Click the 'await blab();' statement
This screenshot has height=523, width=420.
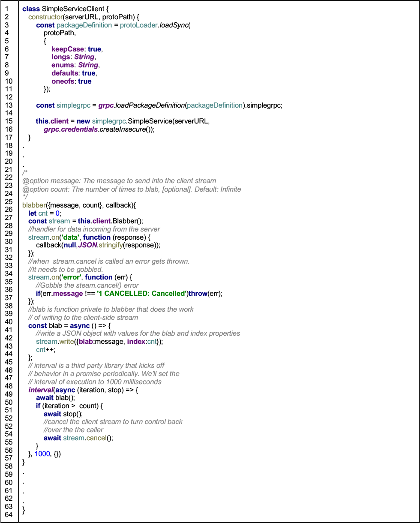tap(57, 398)
